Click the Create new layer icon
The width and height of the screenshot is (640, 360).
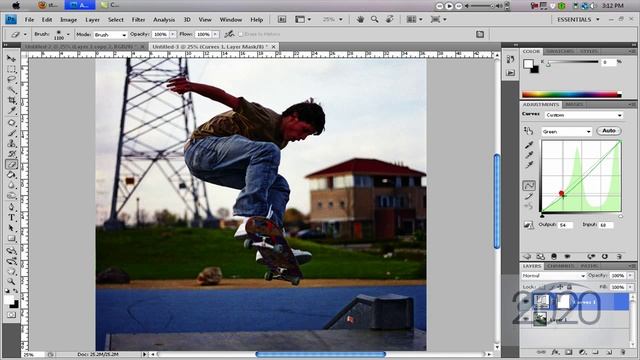609,352
